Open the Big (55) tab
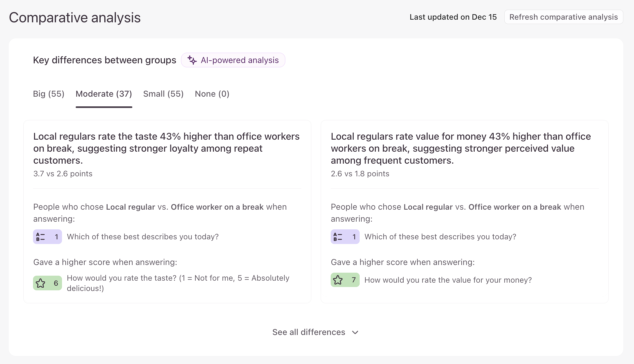This screenshot has width=634, height=364. [49, 94]
